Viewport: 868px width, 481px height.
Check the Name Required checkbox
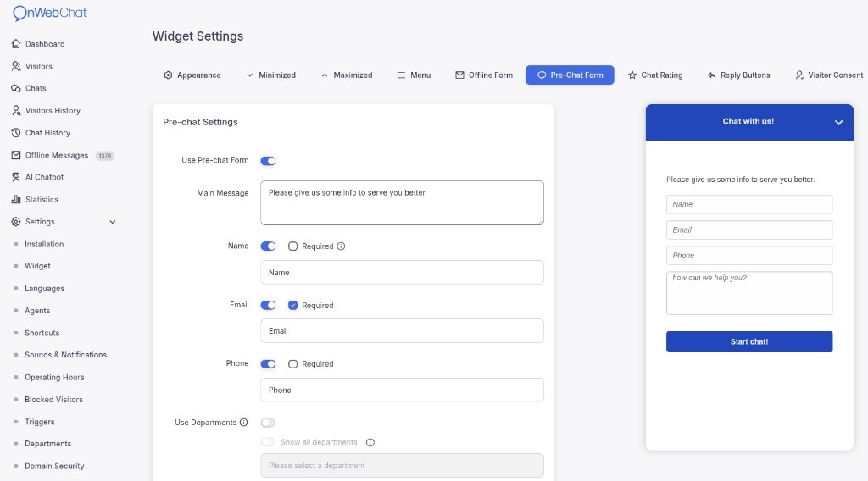(293, 246)
